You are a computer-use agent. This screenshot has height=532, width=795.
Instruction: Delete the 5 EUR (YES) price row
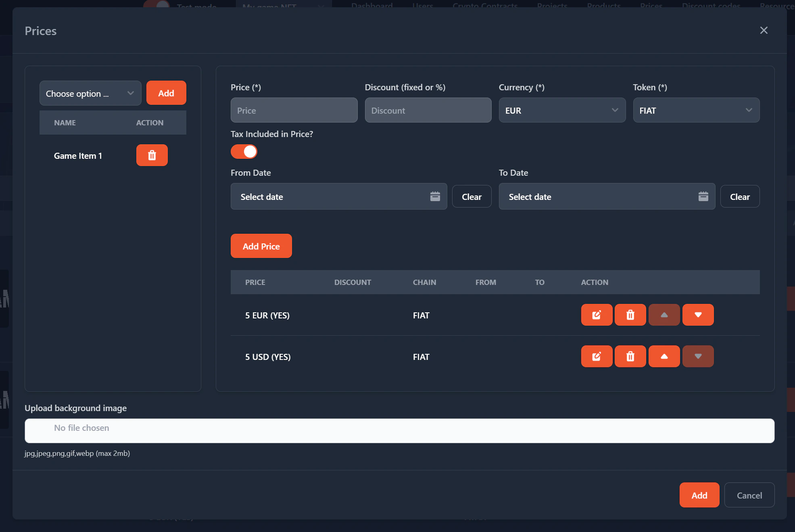[x=630, y=315]
